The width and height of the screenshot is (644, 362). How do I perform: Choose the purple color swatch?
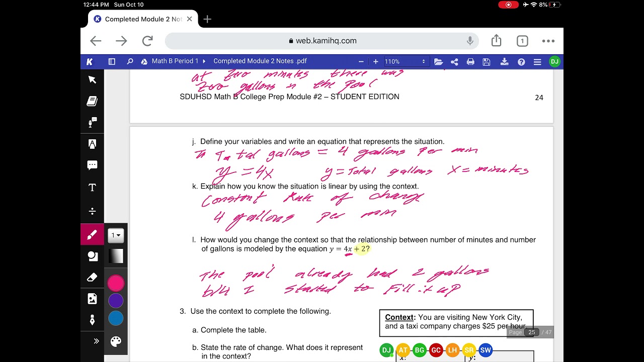coord(116,301)
